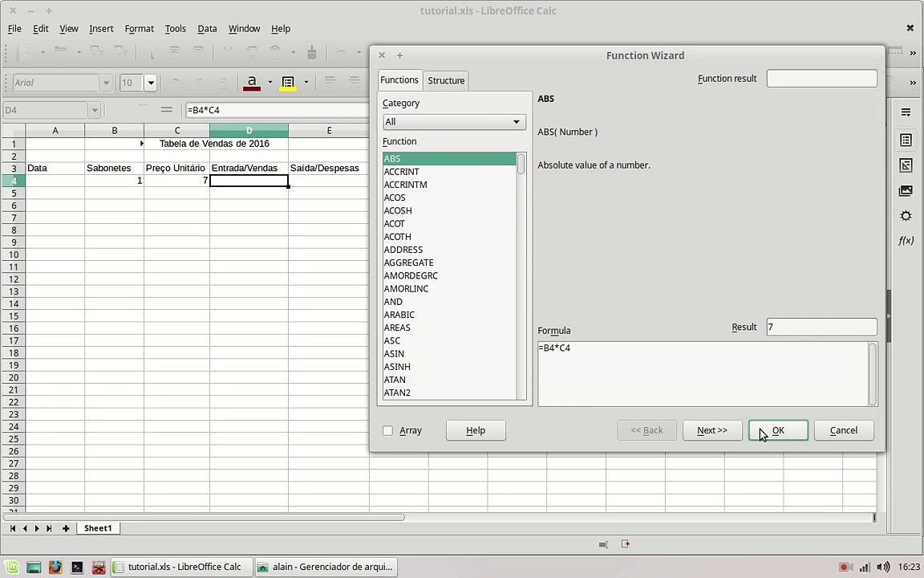The height and width of the screenshot is (578, 924).
Task: Click the add new sheet plus icon
Action: point(66,528)
